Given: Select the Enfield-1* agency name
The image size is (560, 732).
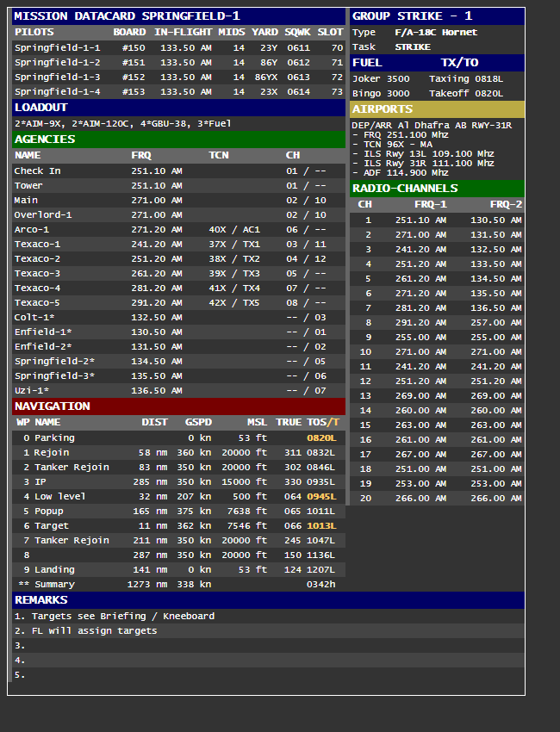Looking at the screenshot, I should 42,332.
